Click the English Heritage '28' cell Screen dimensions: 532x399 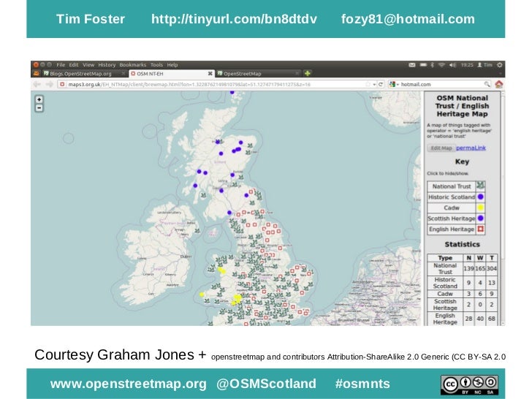(468, 319)
